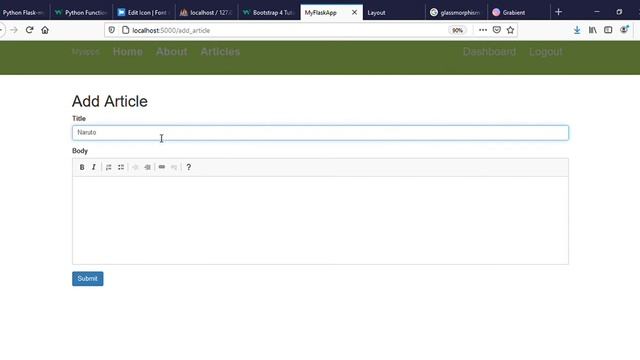Go forward with the browser arrow
Screen dimensions: 640x360
14,30
